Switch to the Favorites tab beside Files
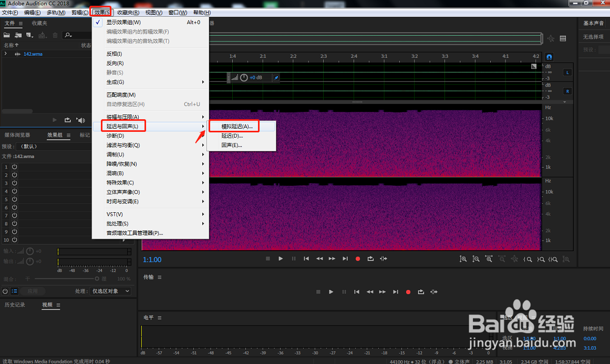 [39, 23]
